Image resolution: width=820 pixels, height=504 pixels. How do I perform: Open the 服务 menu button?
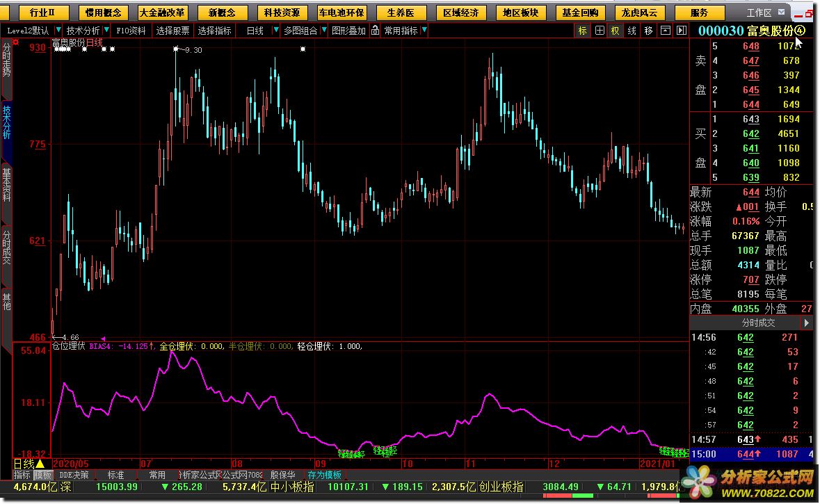699,13
